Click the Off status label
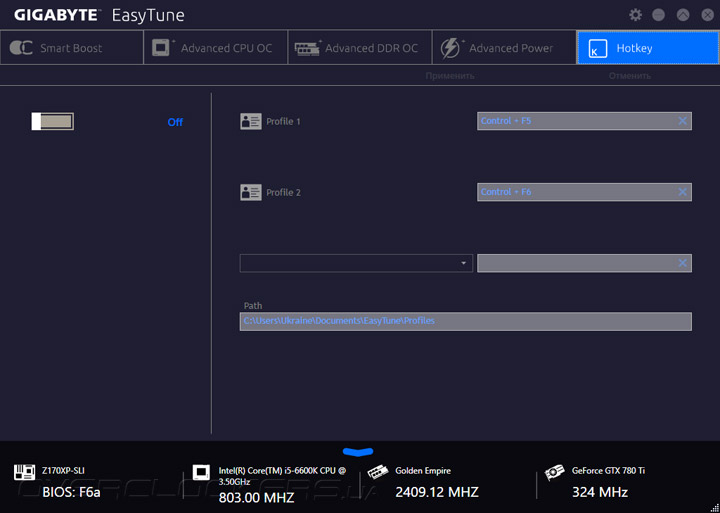This screenshot has width=720, height=513. pyautogui.click(x=175, y=122)
